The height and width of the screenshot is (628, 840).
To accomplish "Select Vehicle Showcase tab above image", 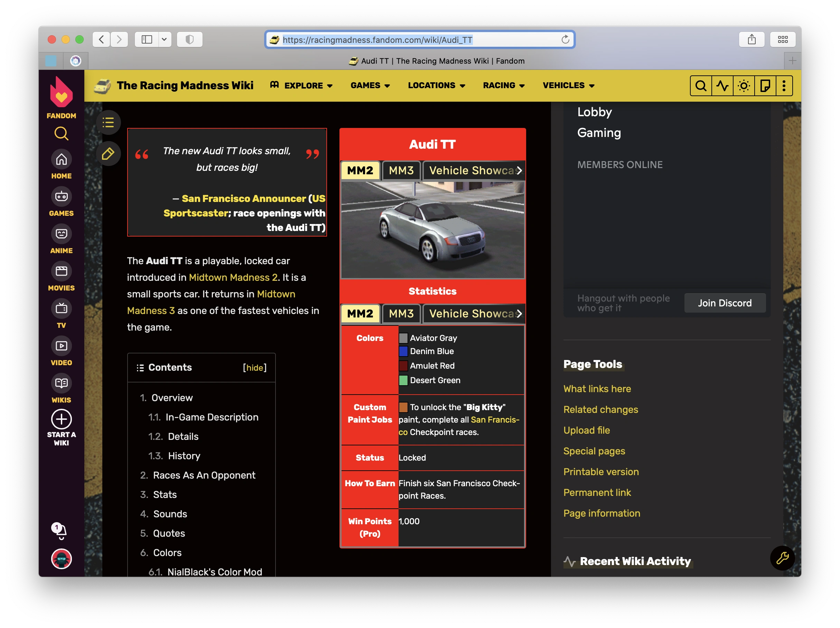I will 474,170.
